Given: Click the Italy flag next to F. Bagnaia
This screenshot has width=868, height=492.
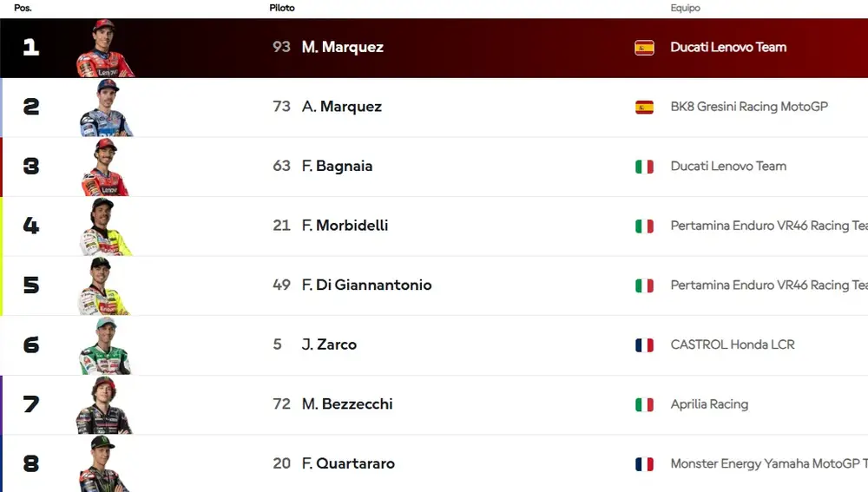Looking at the screenshot, I should (x=644, y=167).
